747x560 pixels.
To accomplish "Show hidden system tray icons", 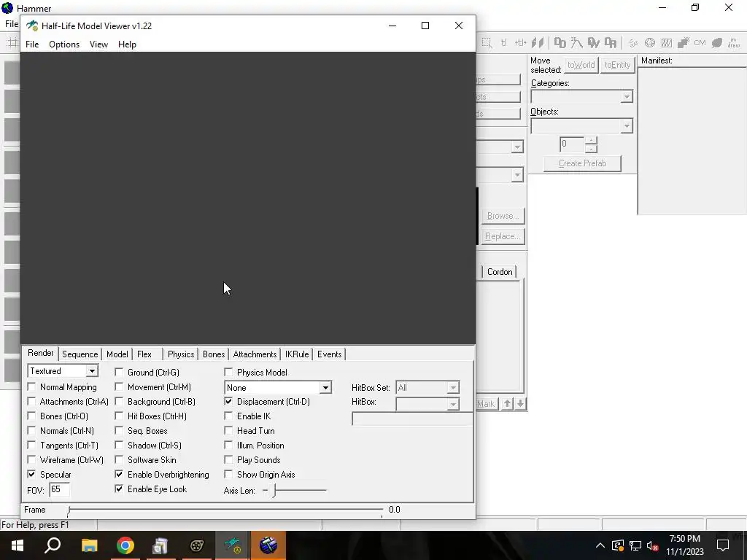I will [600, 545].
